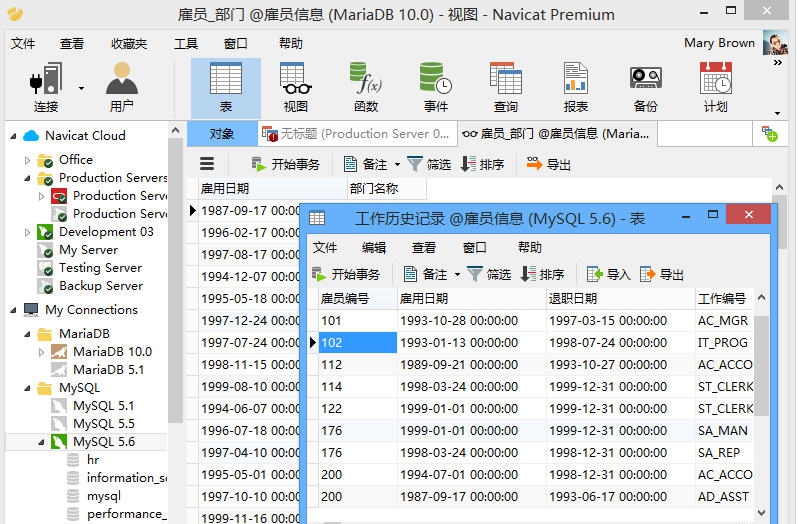Expand the MariaDB 10.0 node

(41, 352)
